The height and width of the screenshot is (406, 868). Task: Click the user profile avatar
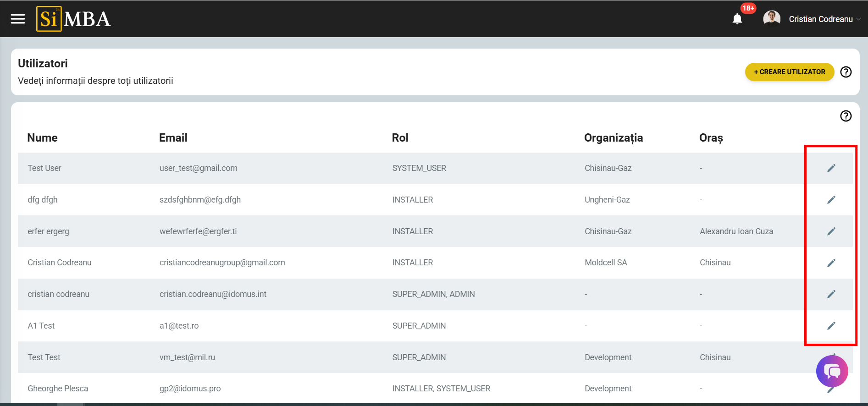pos(772,19)
